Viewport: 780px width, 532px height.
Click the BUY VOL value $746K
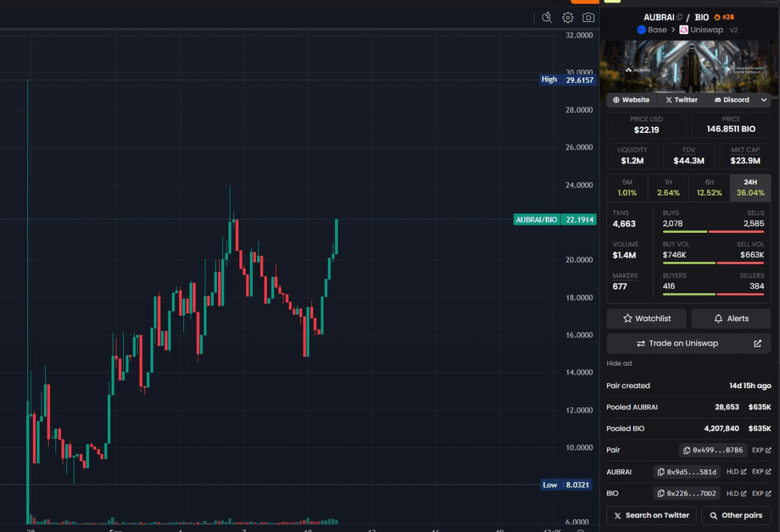point(675,255)
